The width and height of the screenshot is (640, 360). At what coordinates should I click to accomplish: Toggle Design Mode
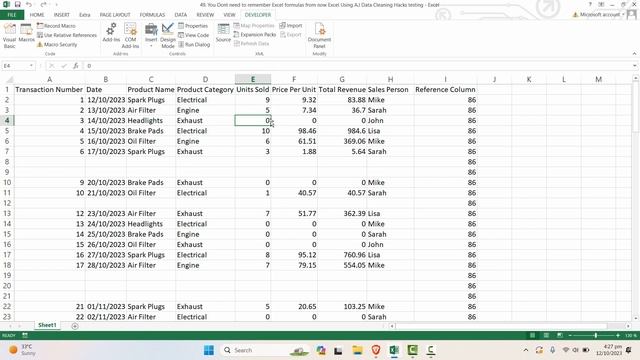coord(168,36)
